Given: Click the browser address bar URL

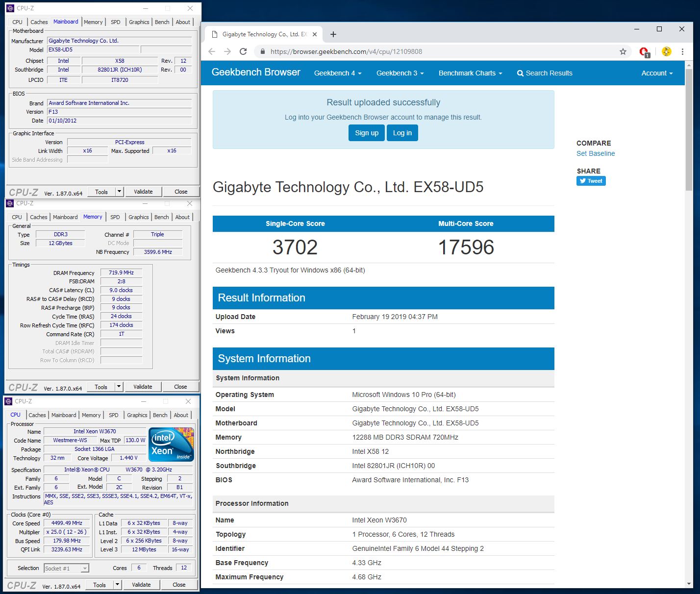Looking at the screenshot, I should pos(346,51).
